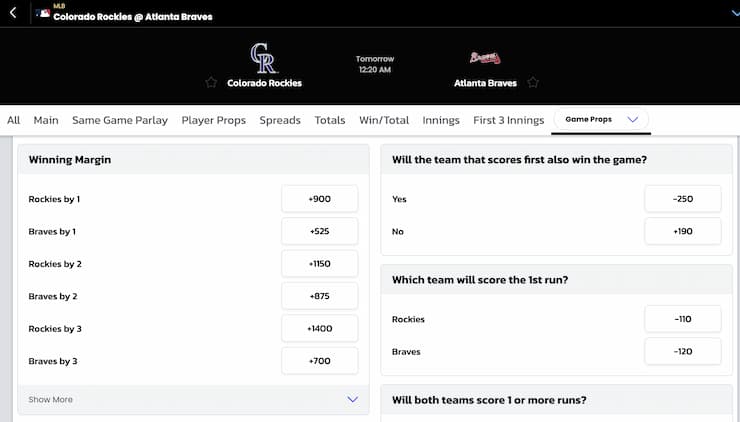
Task: Bet Rockies by 2 at +1150
Action: pyautogui.click(x=320, y=263)
